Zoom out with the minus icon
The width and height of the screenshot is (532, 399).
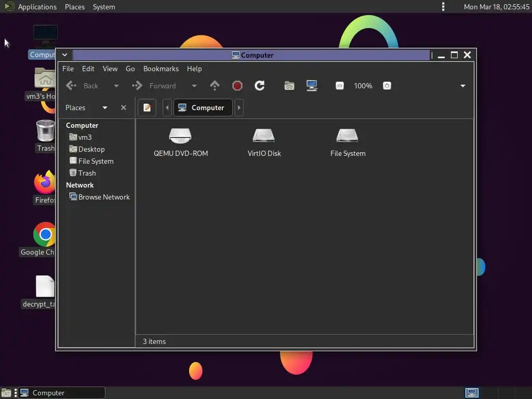click(340, 86)
